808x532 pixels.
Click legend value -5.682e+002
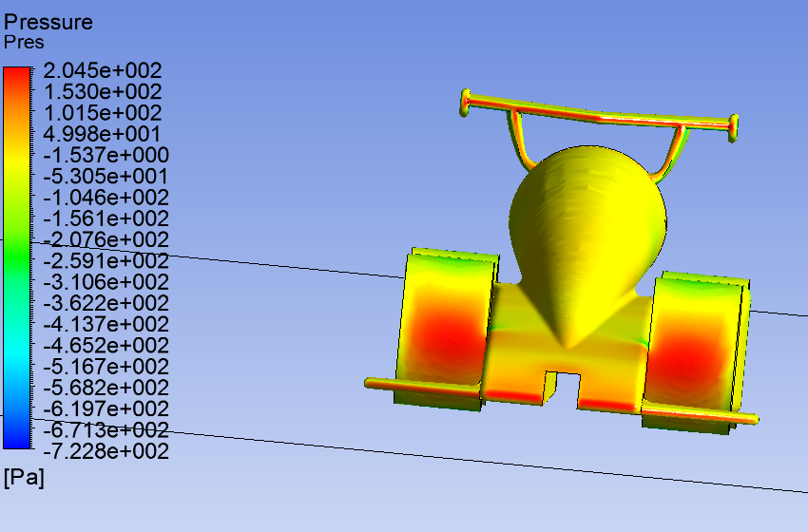tap(106, 388)
